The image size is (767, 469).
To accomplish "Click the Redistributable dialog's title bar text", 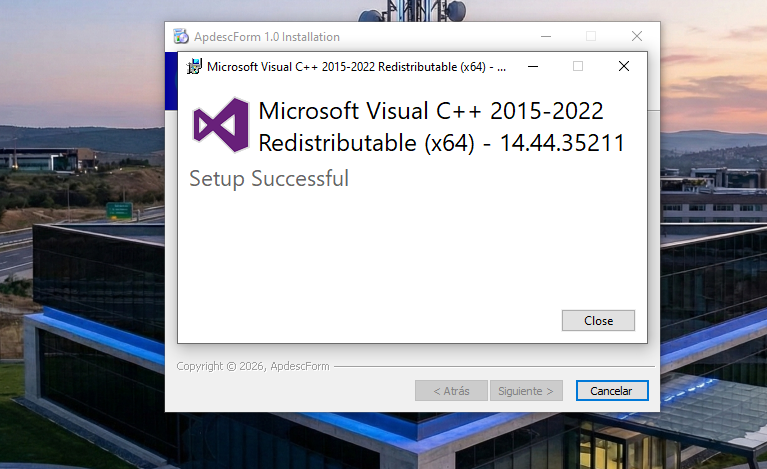I will click(x=355, y=67).
